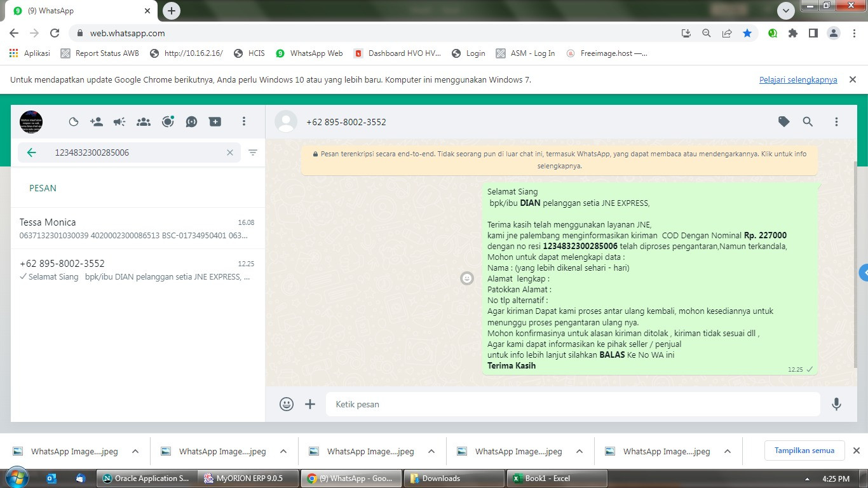Open the message templates bubble icon
This screenshot has height=488, width=868.
tap(191, 122)
